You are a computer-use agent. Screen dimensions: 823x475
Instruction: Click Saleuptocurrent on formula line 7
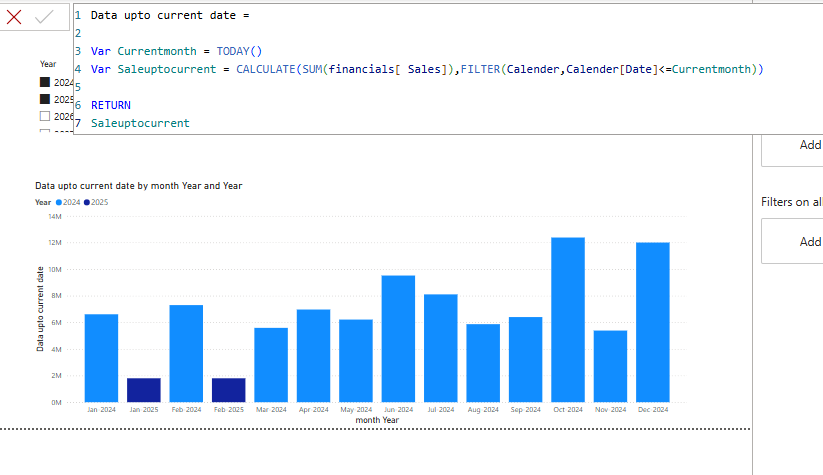[x=140, y=123]
